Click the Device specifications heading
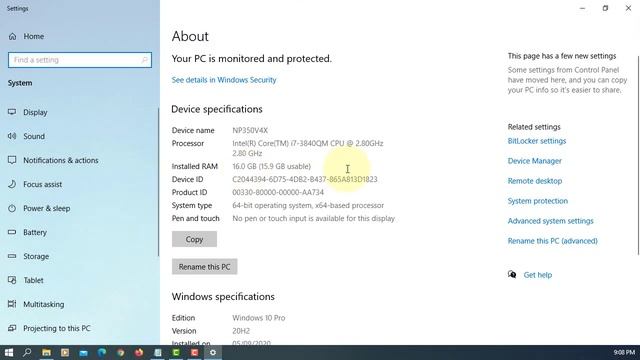The height and width of the screenshot is (360, 640). (217, 109)
